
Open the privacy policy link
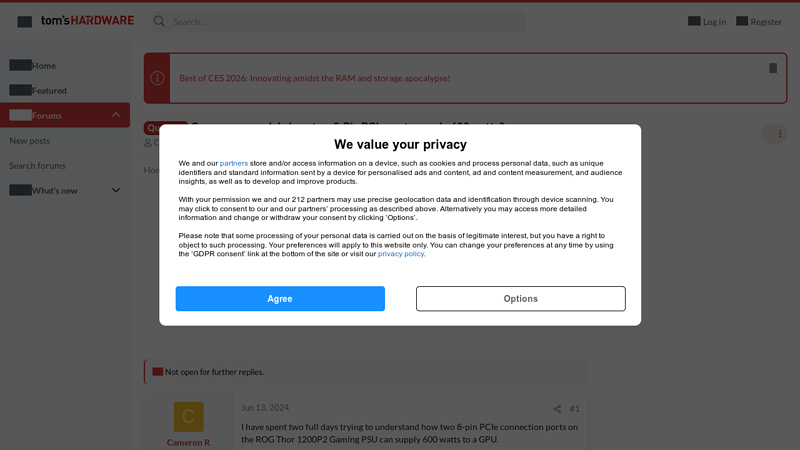coord(401,254)
